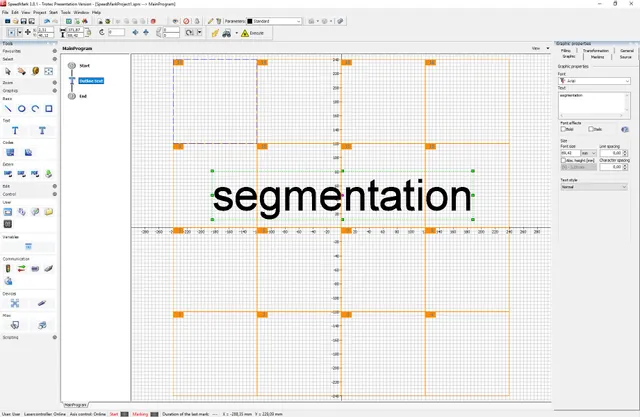Select the Line tool in Basic tools
The width and height of the screenshot is (640, 417).
7,108
